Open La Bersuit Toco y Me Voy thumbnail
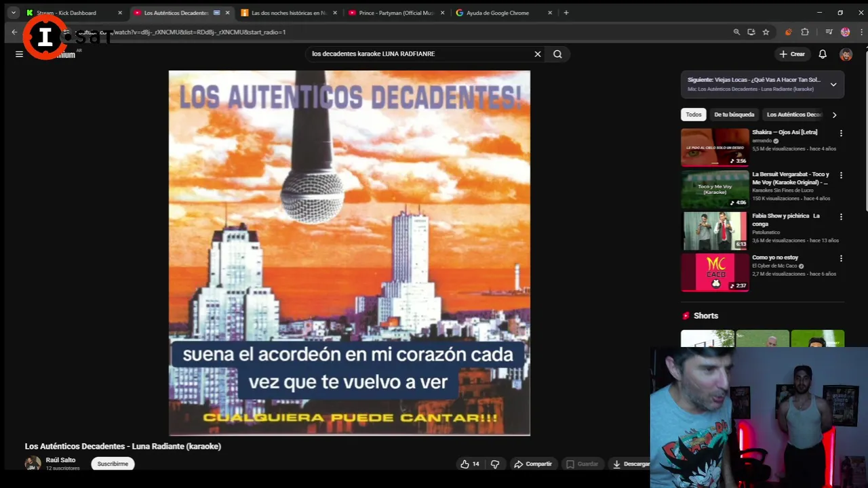 click(715, 189)
